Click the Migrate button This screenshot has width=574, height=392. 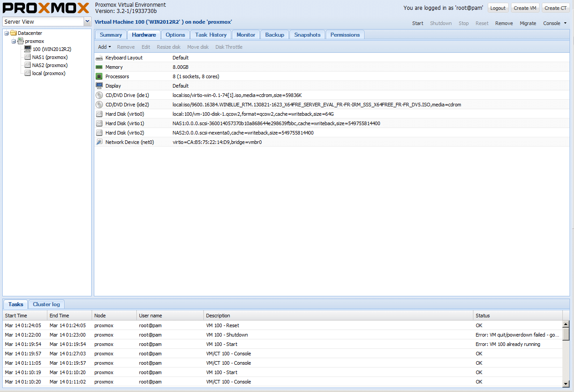click(x=528, y=23)
